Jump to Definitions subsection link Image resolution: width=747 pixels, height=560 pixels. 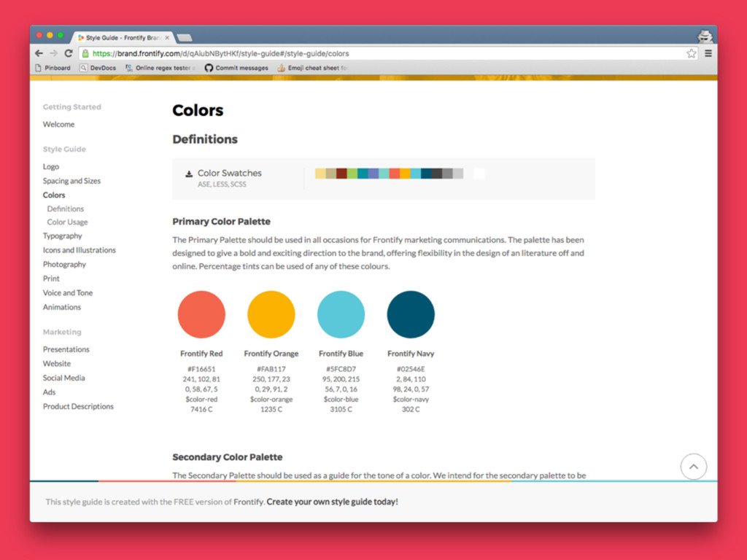[65, 209]
